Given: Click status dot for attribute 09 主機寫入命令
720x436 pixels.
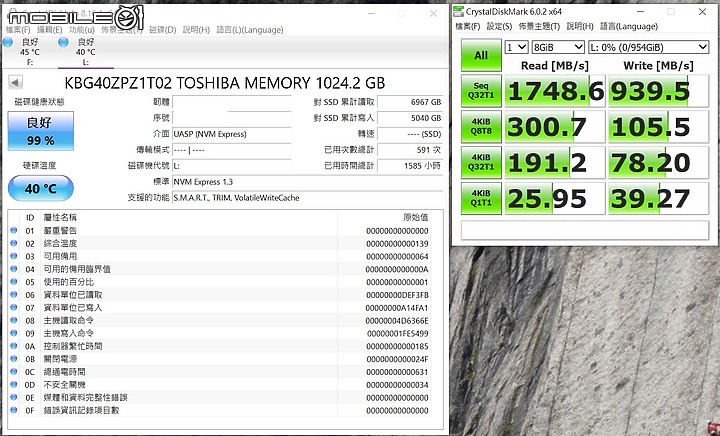Looking at the screenshot, I should pyautogui.click(x=14, y=333).
